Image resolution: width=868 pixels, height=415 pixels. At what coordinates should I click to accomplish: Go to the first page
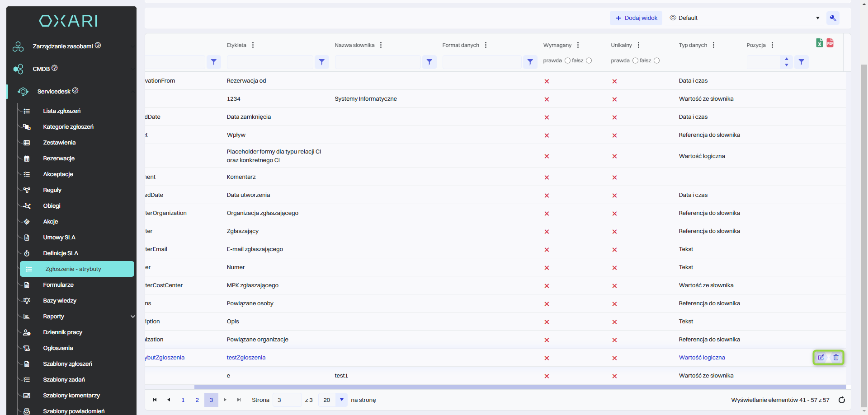(155, 400)
